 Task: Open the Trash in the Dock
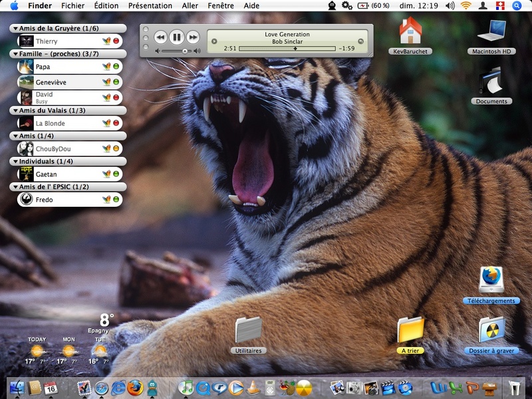[x=514, y=387]
